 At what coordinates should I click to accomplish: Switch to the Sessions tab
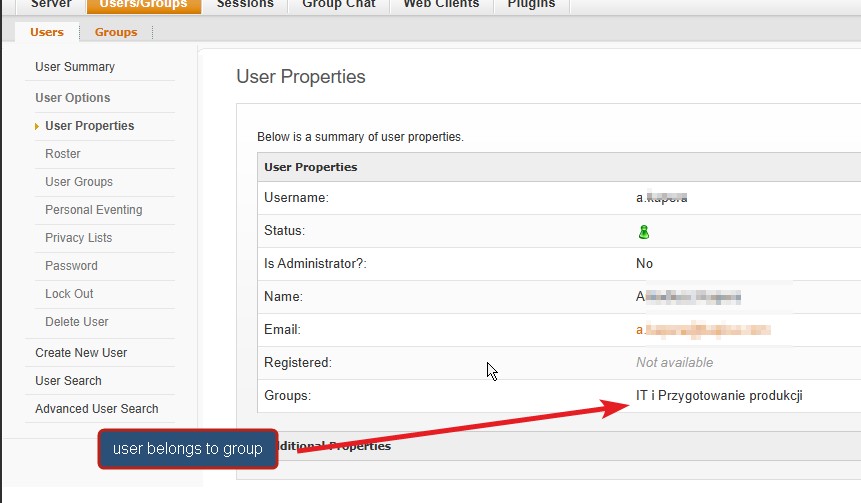[245, 4]
